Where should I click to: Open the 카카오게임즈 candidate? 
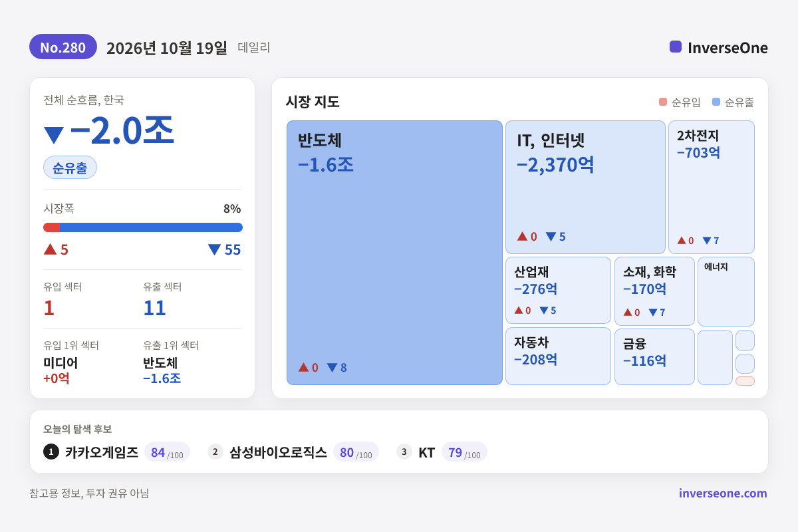(x=102, y=452)
